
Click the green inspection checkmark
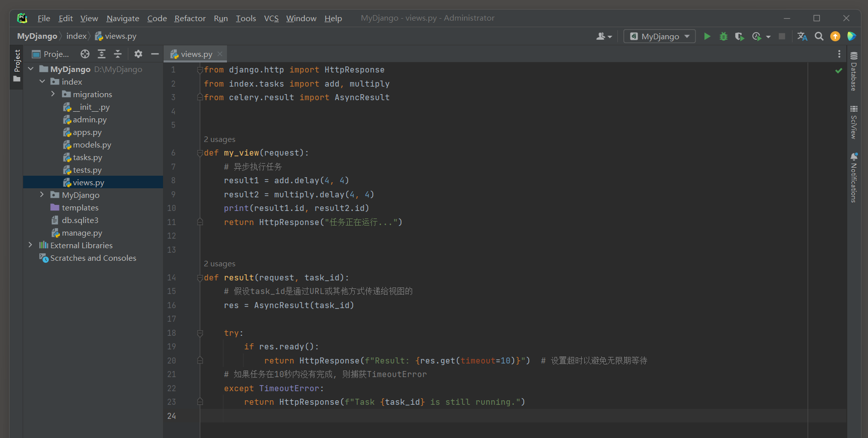coord(839,70)
